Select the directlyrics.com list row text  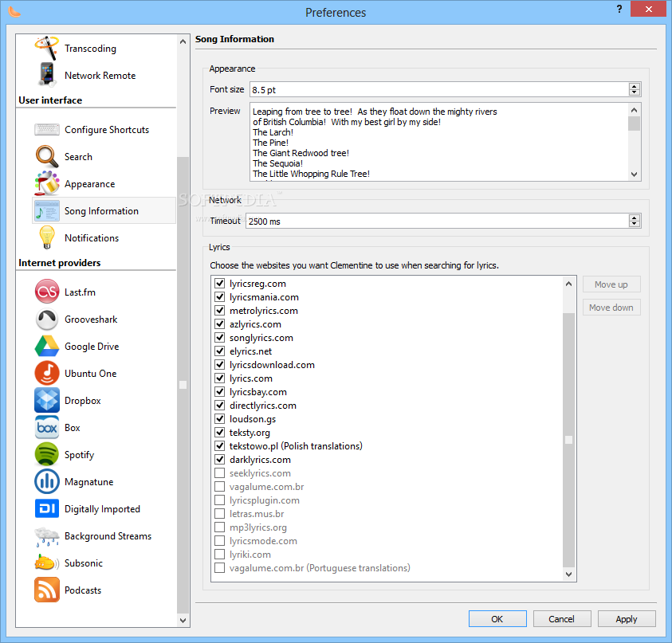[x=263, y=406]
